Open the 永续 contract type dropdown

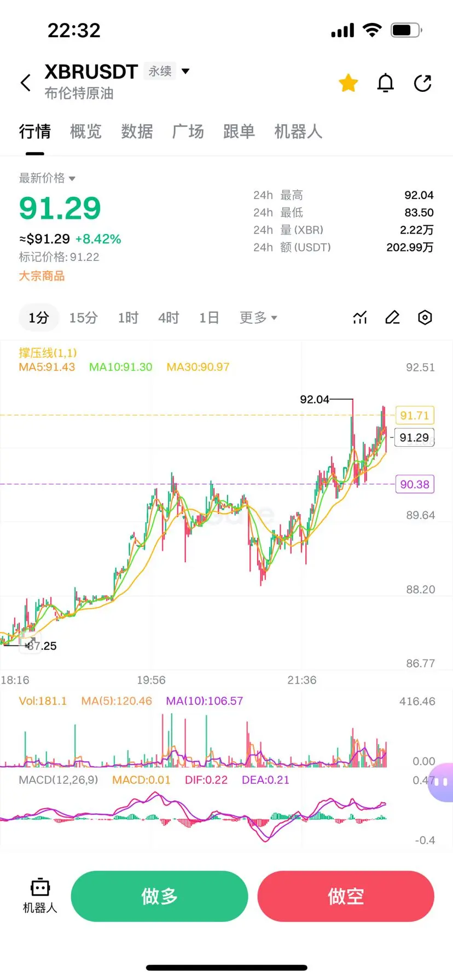tap(168, 71)
